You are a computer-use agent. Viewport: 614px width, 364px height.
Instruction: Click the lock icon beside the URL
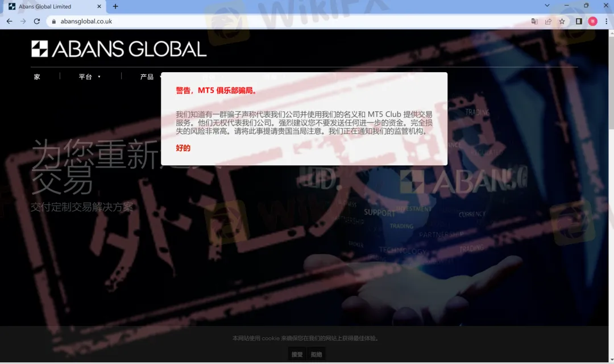pos(53,22)
